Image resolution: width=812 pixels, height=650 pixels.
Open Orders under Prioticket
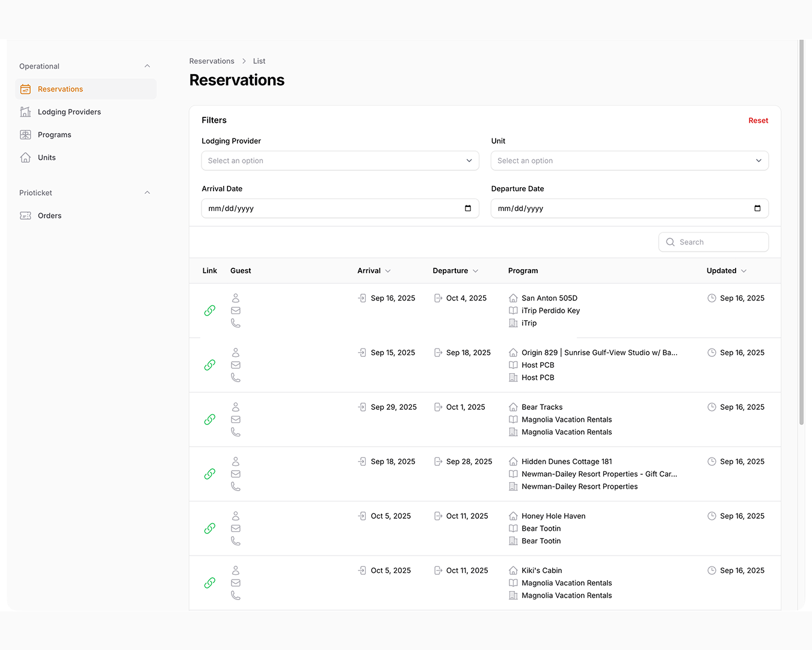pyautogui.click(x=86, y=215)
